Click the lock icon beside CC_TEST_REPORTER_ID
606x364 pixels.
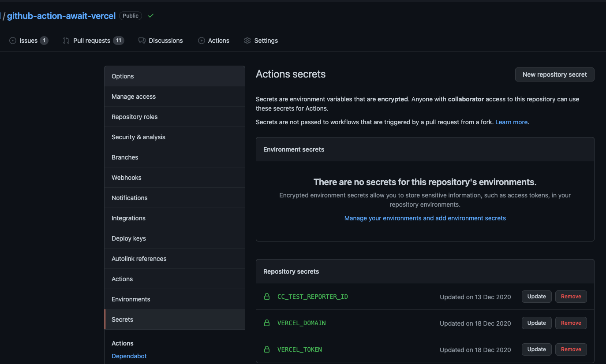click(267, 297)
